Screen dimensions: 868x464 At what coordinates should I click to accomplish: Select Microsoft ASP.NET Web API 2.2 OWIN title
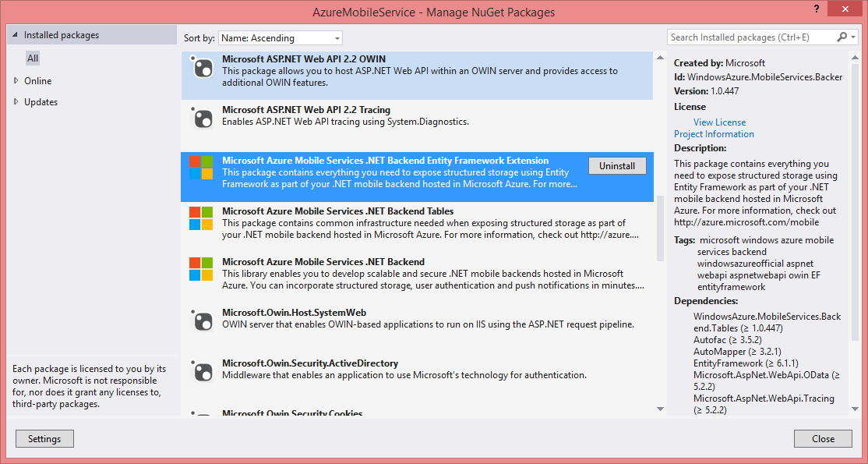[304, 58]
